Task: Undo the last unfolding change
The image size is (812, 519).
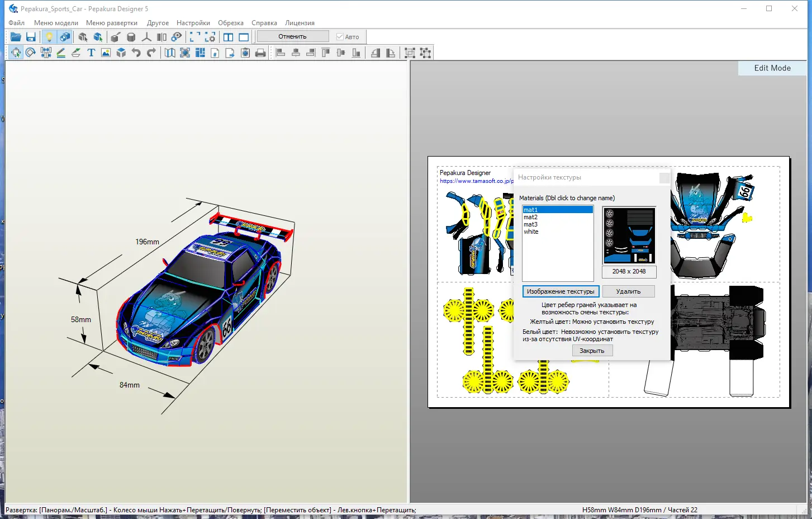Action: pyautogui.click(x=136, y=53)
